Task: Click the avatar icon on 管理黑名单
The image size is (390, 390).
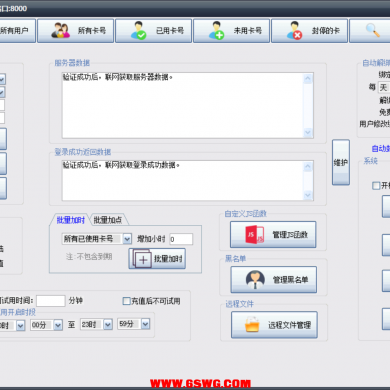Action: (255, 280)
